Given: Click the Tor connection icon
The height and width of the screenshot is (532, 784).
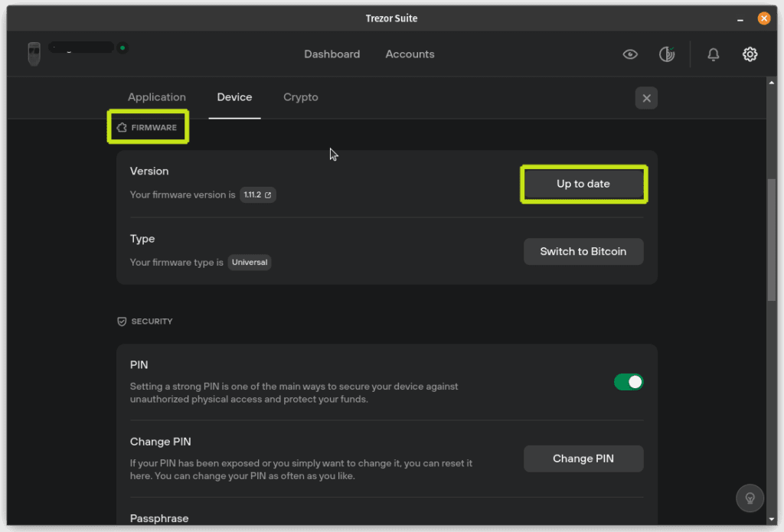Looking at the screenshot, I should coord(667,54).
